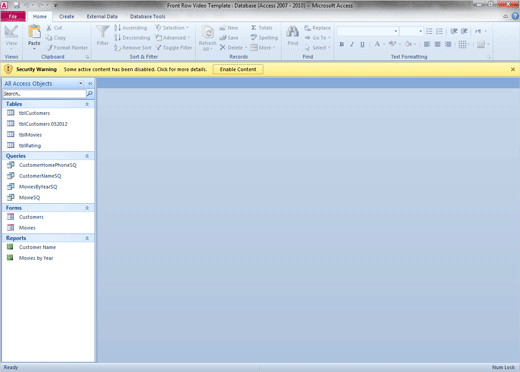Collapse the Queries group
Screen dimensions: 520x372
click(87, 156)
